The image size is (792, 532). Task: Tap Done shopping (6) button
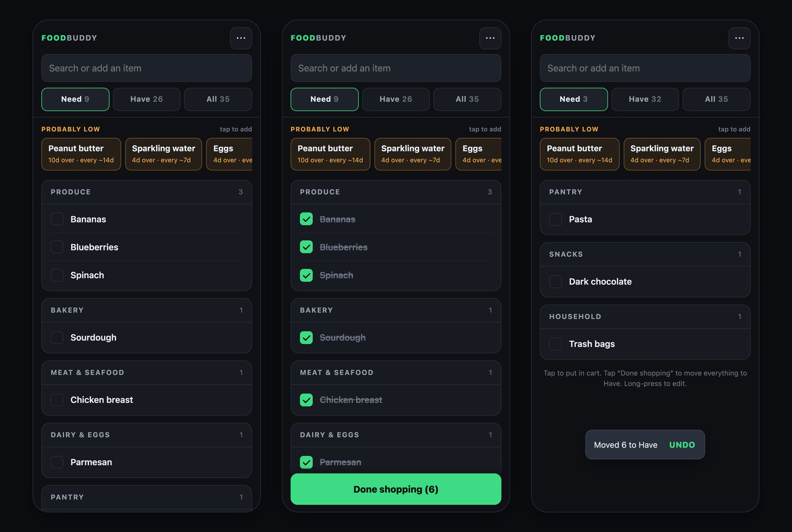[396, 489]
